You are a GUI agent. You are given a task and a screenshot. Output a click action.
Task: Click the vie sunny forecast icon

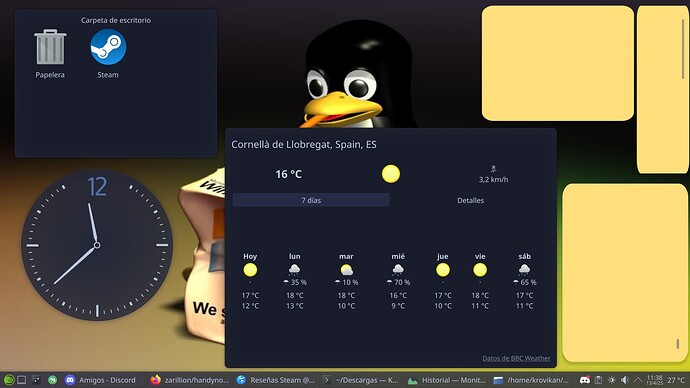(480, 270)
